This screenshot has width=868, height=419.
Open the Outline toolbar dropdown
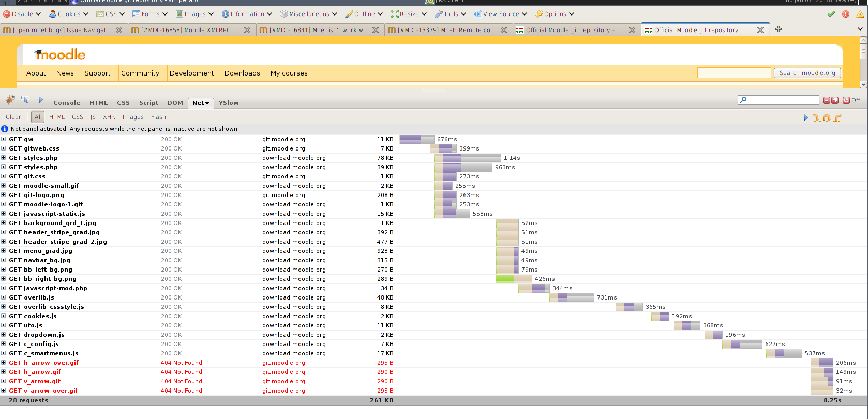tap(364, 14)
